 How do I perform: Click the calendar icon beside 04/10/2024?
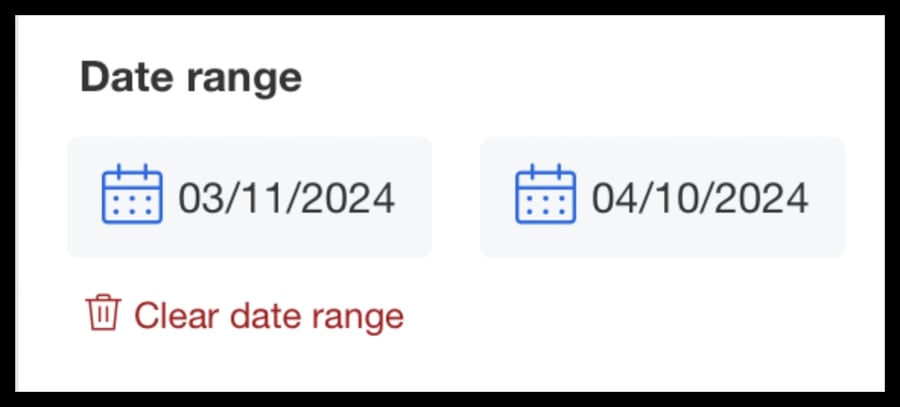[545, 196]
